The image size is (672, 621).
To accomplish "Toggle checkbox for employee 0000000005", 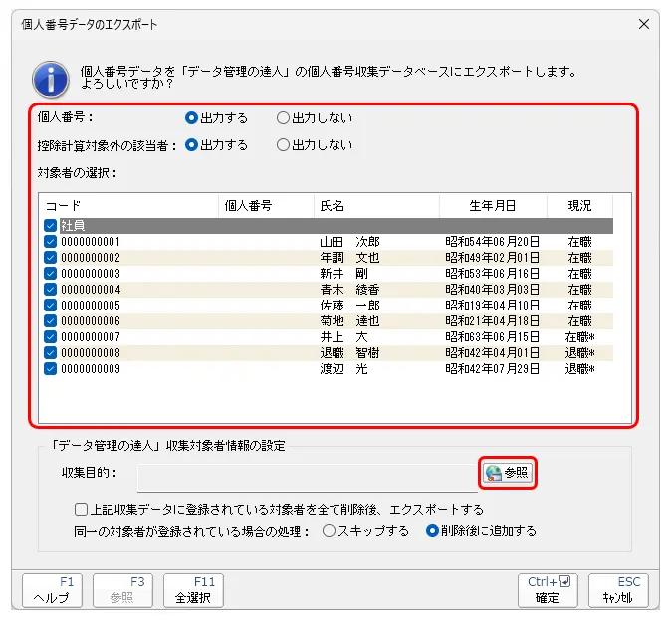I will 51,306.
